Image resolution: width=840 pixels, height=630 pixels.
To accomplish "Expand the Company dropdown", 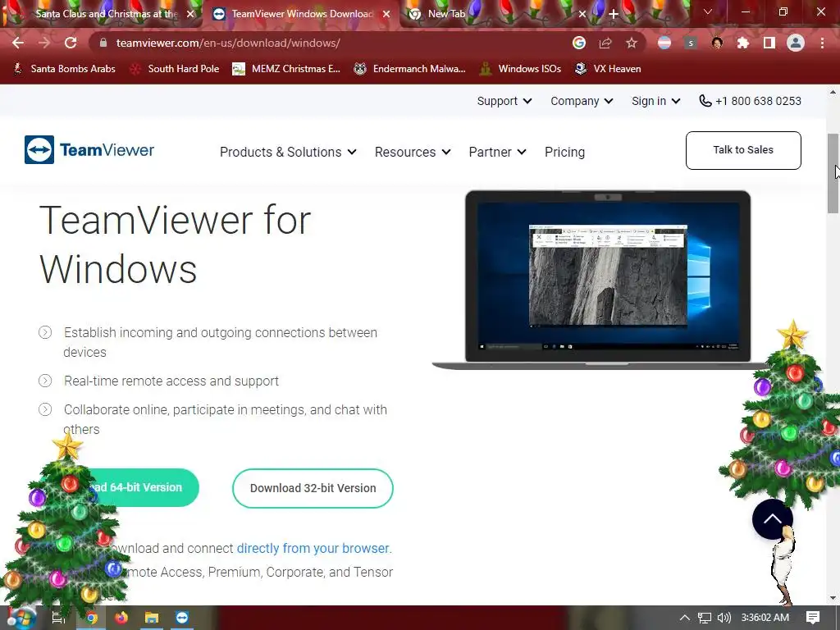I will click(582, 101).
